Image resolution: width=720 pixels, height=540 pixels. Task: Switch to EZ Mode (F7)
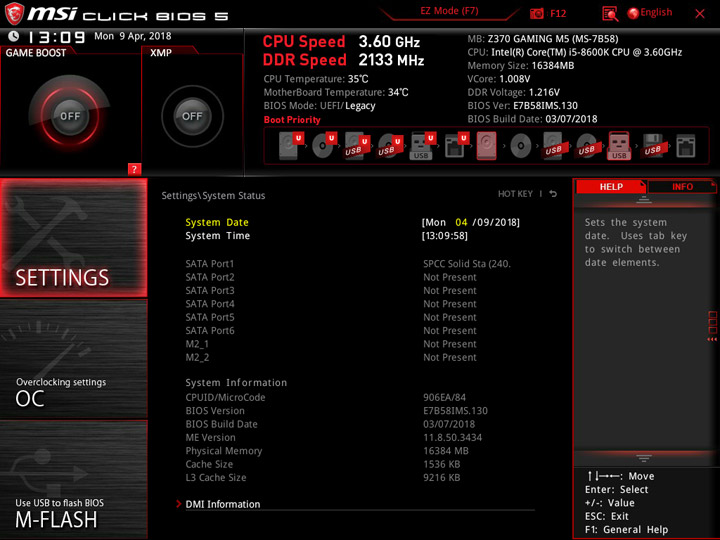pyautogui.click(x=449, y=11)
